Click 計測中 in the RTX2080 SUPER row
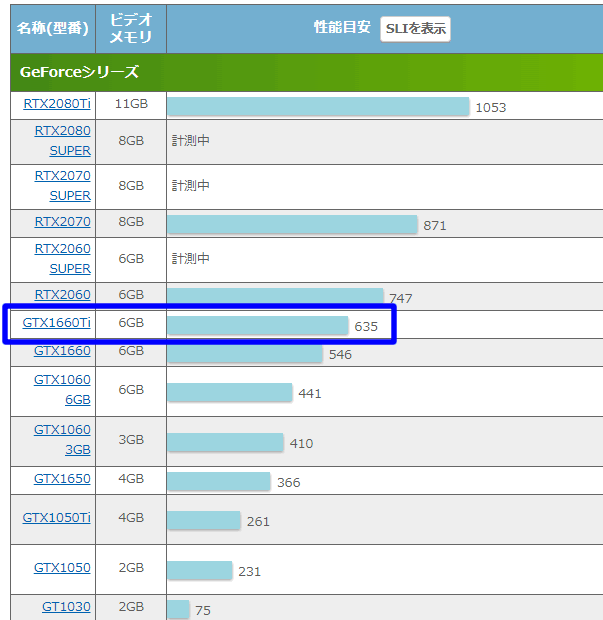603x620 pixels. [191, 141]
